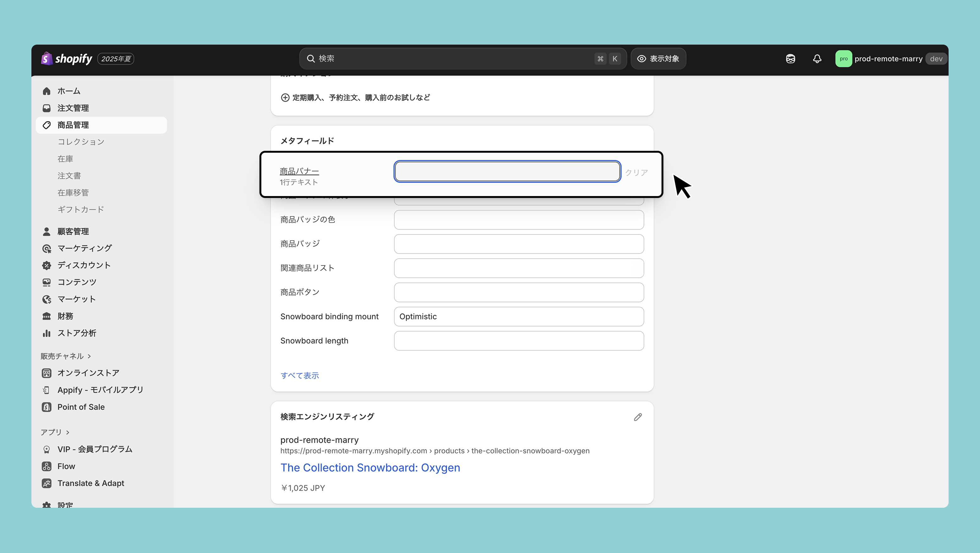
Task: Open the Sidekick assistant icon
Action: pyautogui.click(x=790, y=59)
